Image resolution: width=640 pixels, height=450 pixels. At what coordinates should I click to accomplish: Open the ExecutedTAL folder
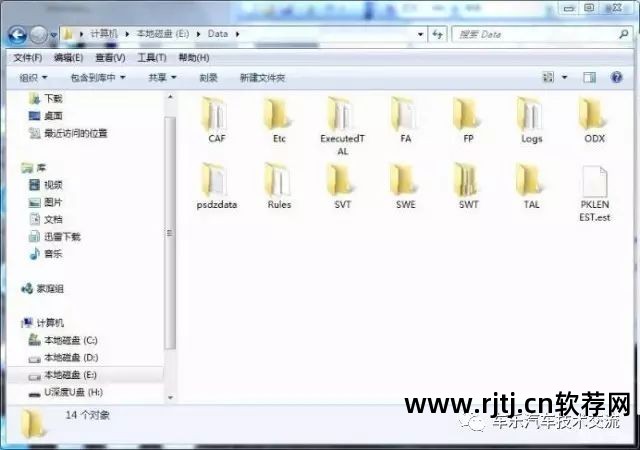pos(342,127)
